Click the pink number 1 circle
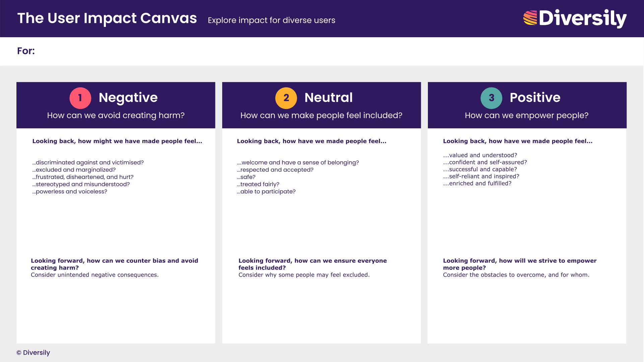Image resolution: width=644 pixels, height=362 pixels. pos(80,98)
